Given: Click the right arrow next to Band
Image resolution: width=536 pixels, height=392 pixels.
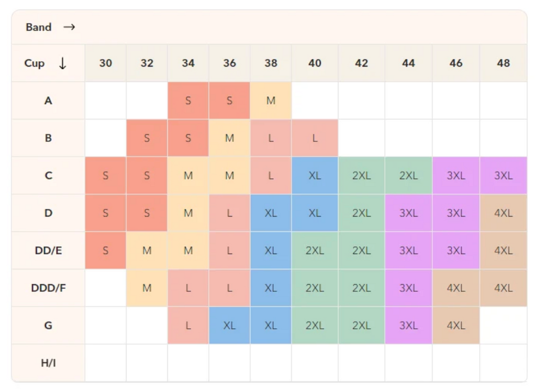Looking at the screenshot, I should point(69,27).
